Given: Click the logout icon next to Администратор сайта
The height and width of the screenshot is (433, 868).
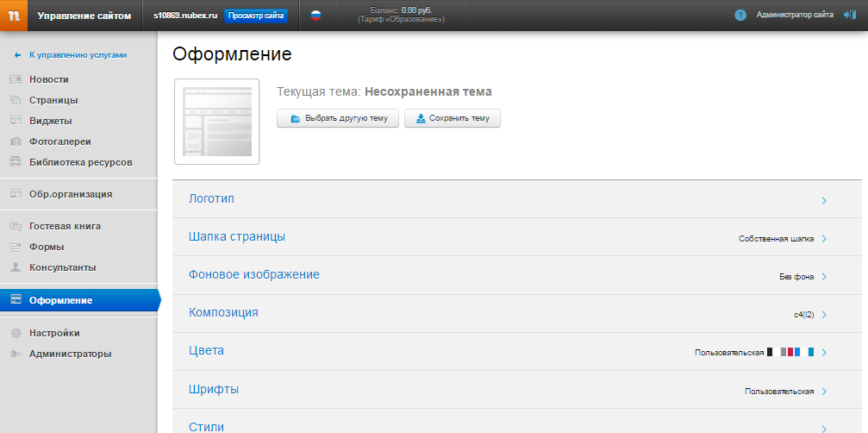Looking at the screenshot, I should click(849, 15).
